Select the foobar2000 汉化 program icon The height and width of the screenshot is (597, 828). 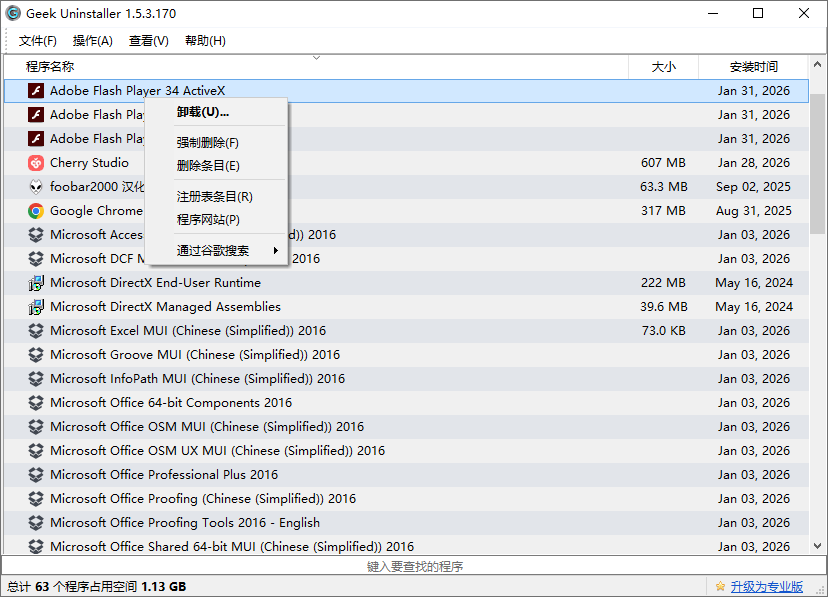(34, 186)
